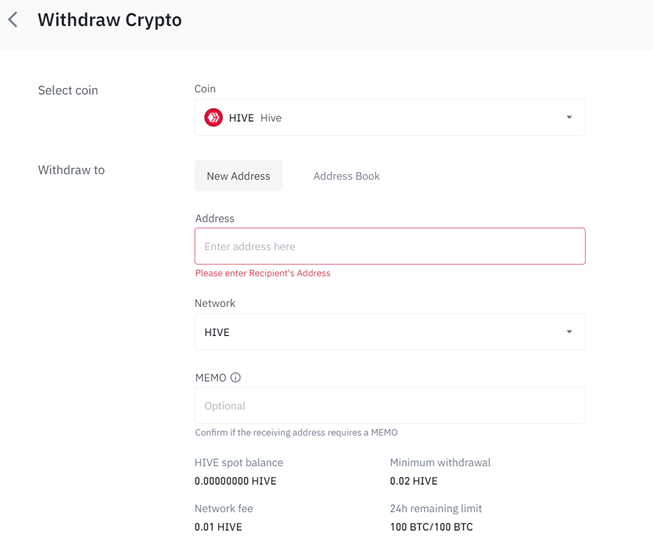Expand the Network dropdown arrow
653x552 pixels.
[x=569, y=332]
